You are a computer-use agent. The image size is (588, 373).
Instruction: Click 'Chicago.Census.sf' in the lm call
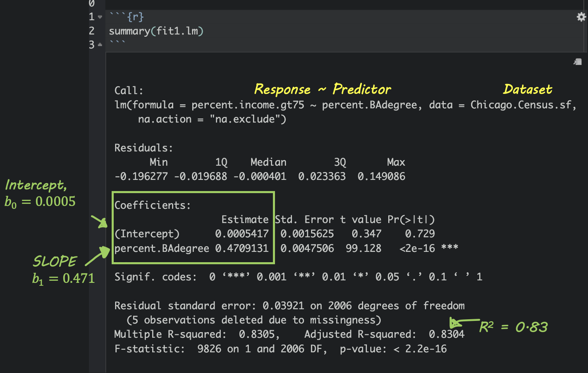521,105
